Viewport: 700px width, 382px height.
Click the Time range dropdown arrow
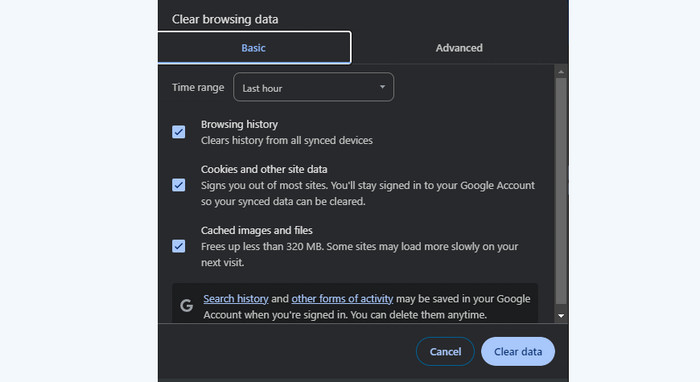pyautogui.click(x=383, y=87)
